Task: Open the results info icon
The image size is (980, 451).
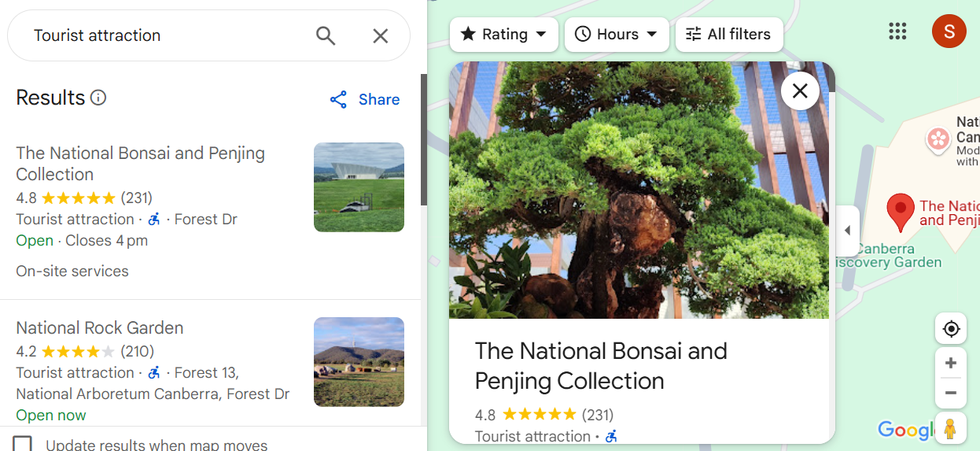Action: (x=98, y=98)
